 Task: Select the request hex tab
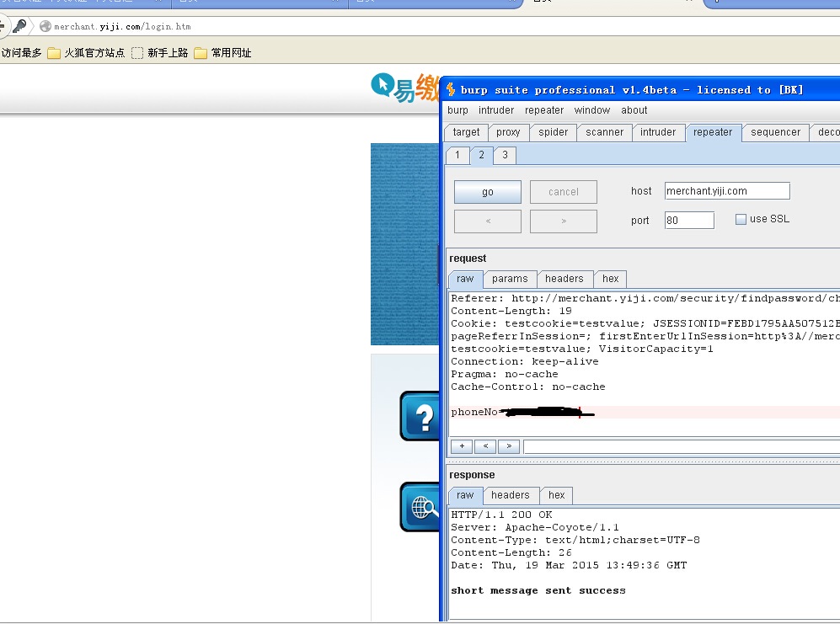point(610,279)
